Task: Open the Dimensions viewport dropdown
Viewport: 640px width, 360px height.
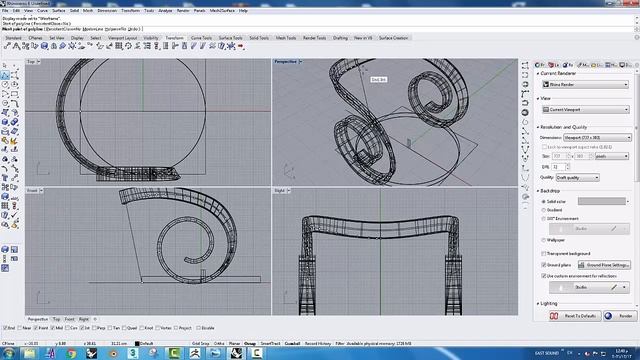Action: (598, 138)
